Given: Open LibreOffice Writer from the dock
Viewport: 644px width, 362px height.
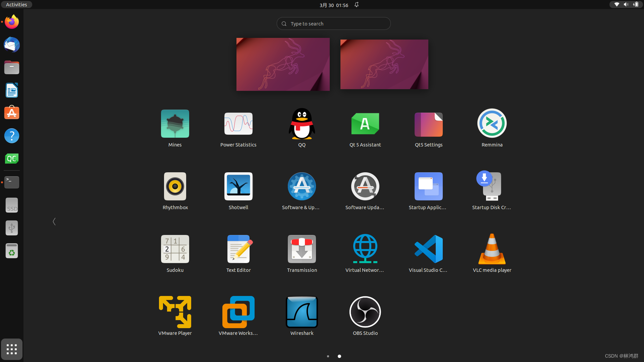Looking at the screenshot, I should click(12, 90).
